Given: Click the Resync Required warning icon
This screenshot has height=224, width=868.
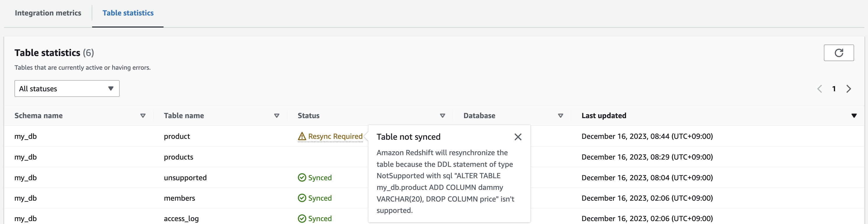Looking at the screenshot, I should 302,136.
